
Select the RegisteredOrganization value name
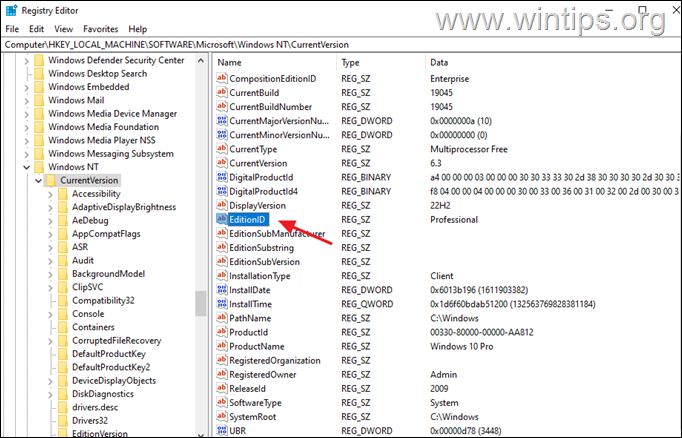point(274,360)
